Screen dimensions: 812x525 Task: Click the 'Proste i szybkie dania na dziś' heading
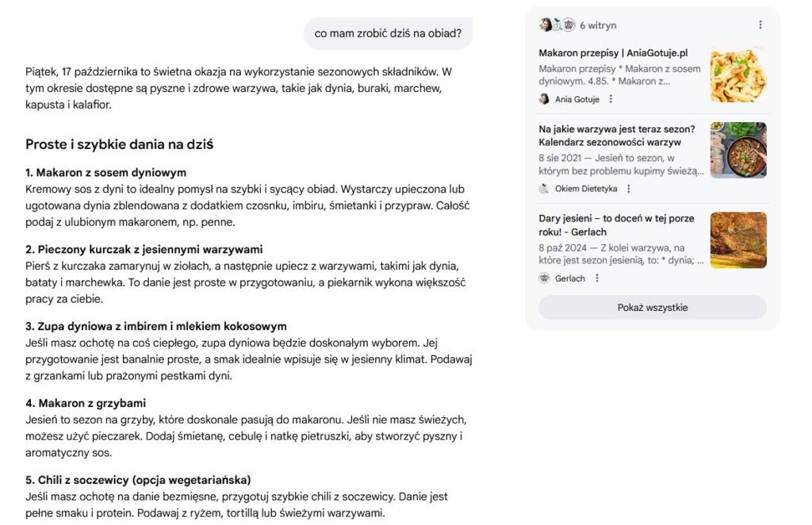tap(119, 144)
